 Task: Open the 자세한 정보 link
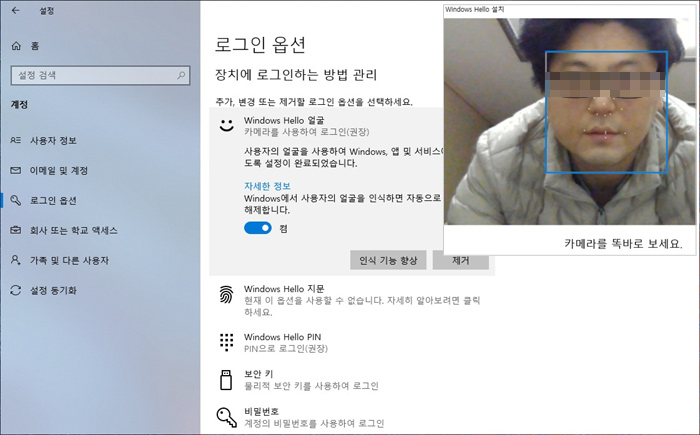[267, 186]
